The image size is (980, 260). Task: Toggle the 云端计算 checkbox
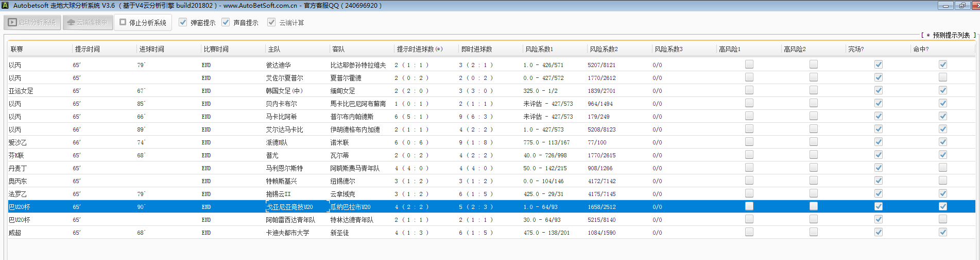pyautogui.click(x=271, y=23)
